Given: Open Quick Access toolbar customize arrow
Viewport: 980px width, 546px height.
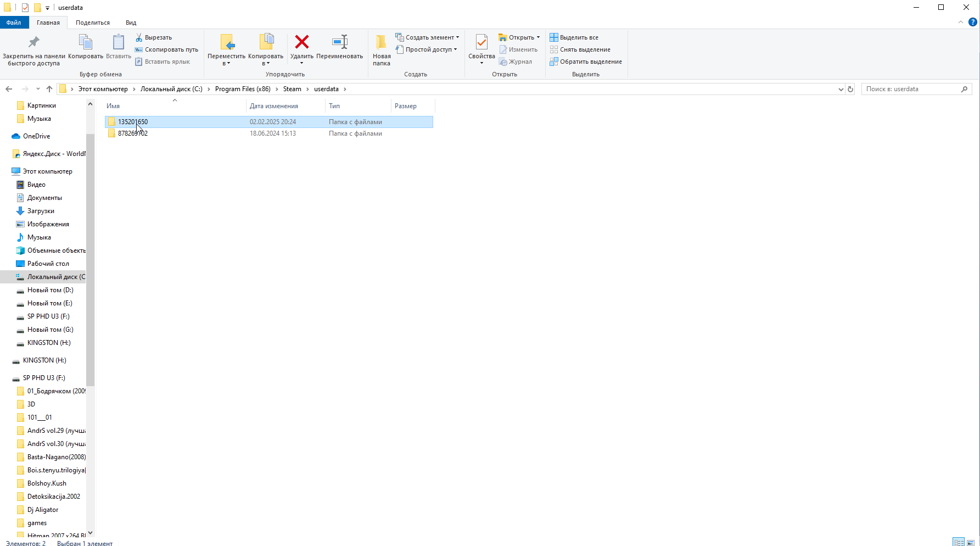Looking at the screenshot, I should click(47, 8).
